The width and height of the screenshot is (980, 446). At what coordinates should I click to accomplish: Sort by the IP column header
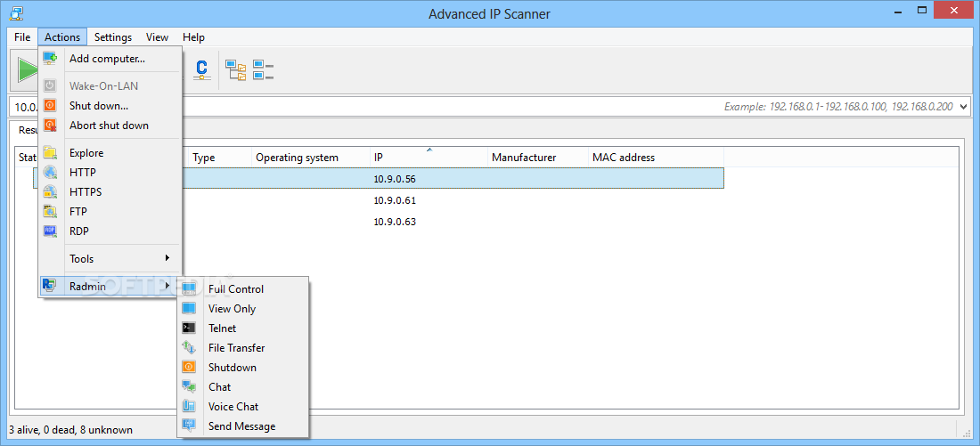click(x=429, y=158)
